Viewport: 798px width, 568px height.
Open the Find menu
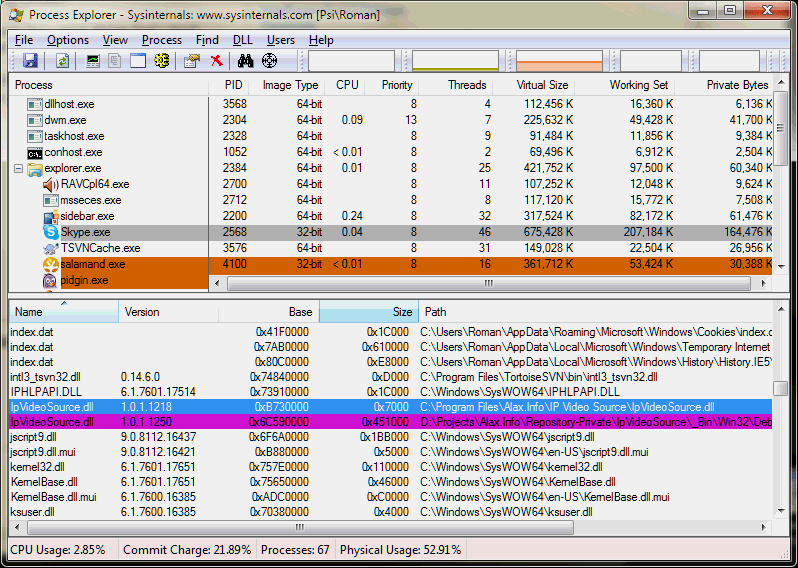pos(207,40)
